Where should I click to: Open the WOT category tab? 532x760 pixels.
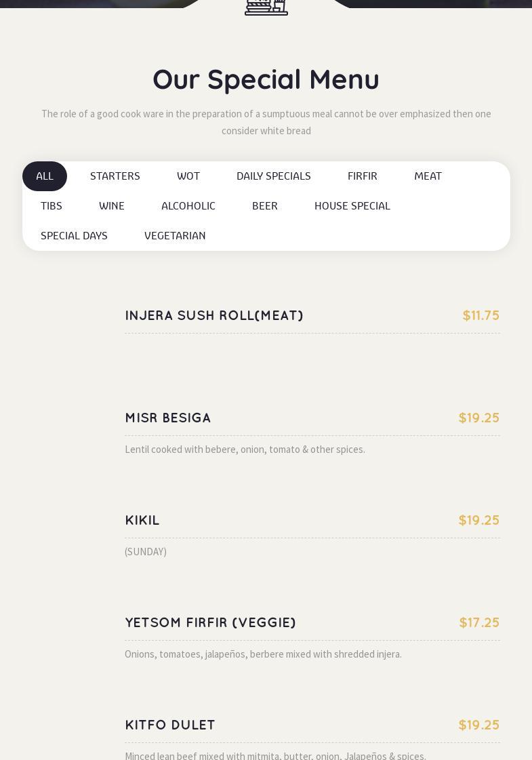click(188, 176)
